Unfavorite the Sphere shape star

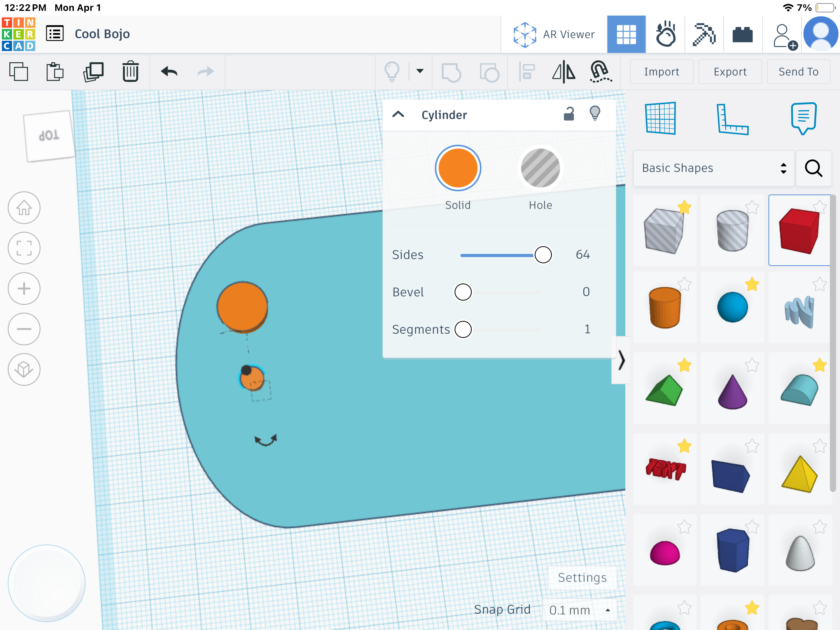752,284
